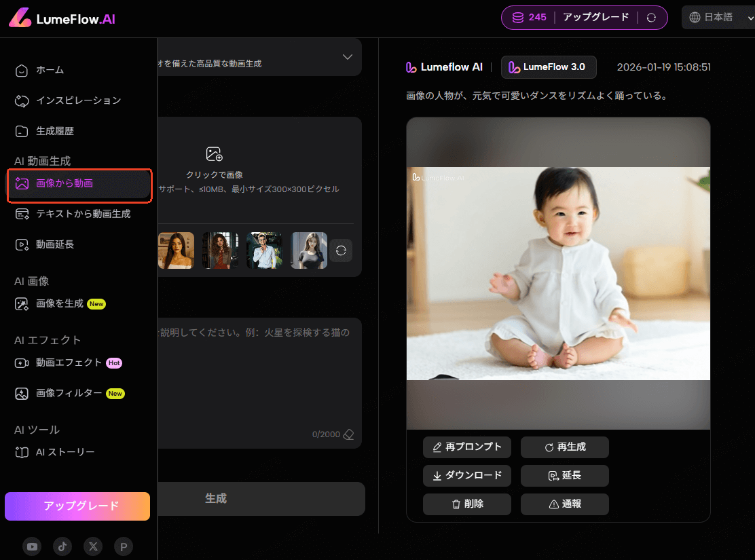Click the gradient アップグレード sidebar button
The width and height of the screenshot is (755, 560).
[x=77, y=506]
